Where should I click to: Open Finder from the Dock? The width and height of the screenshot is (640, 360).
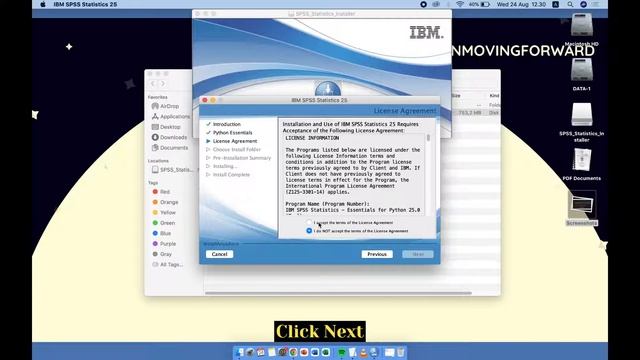click(x=240, y=352)
